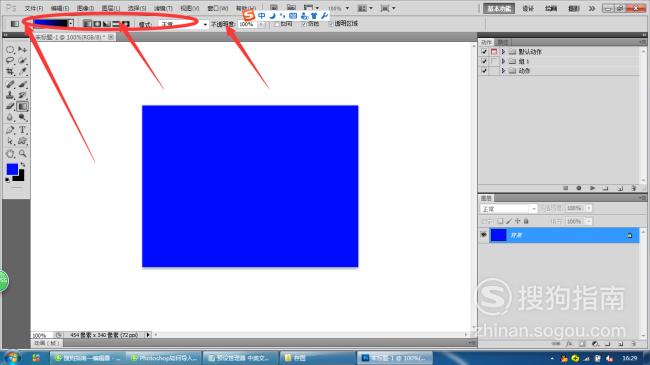650x365 pixels.
Task: Toggle the Reverse checkbox
Action: coord(276,24)
